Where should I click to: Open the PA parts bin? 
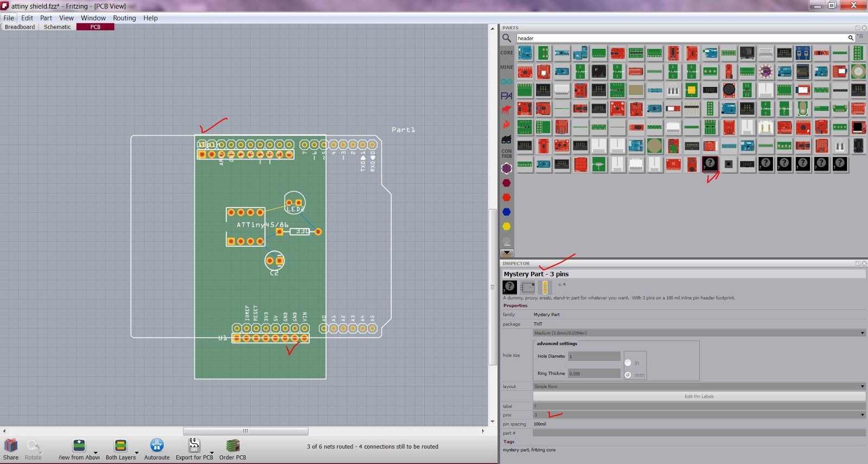(506, 96)
